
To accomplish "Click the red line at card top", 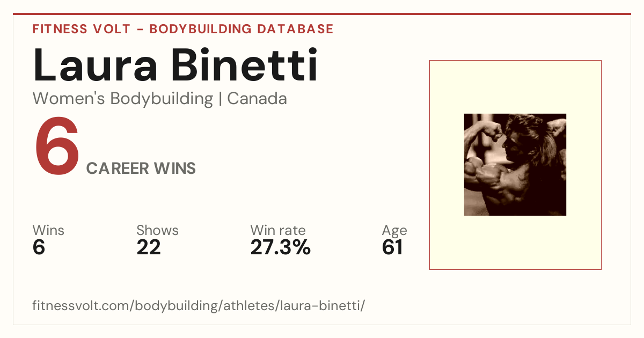I will click(322, 14).
